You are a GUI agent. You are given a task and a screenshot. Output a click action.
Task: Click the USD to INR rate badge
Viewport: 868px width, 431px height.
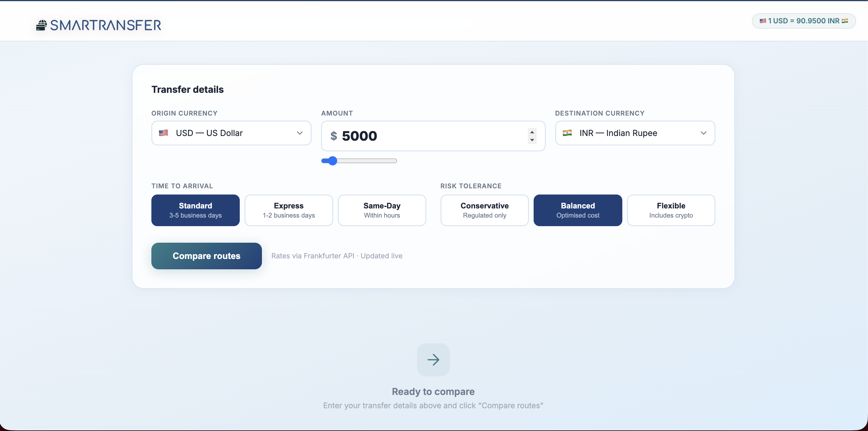(x=804, y=21)
